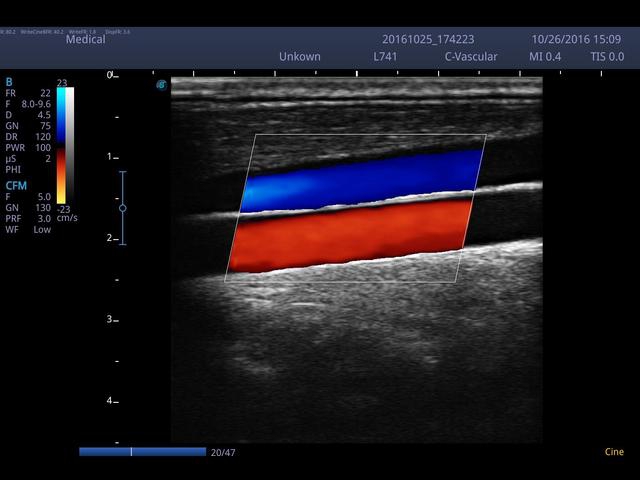Click the blue flow vessel in image

click(x=360, y=178)
